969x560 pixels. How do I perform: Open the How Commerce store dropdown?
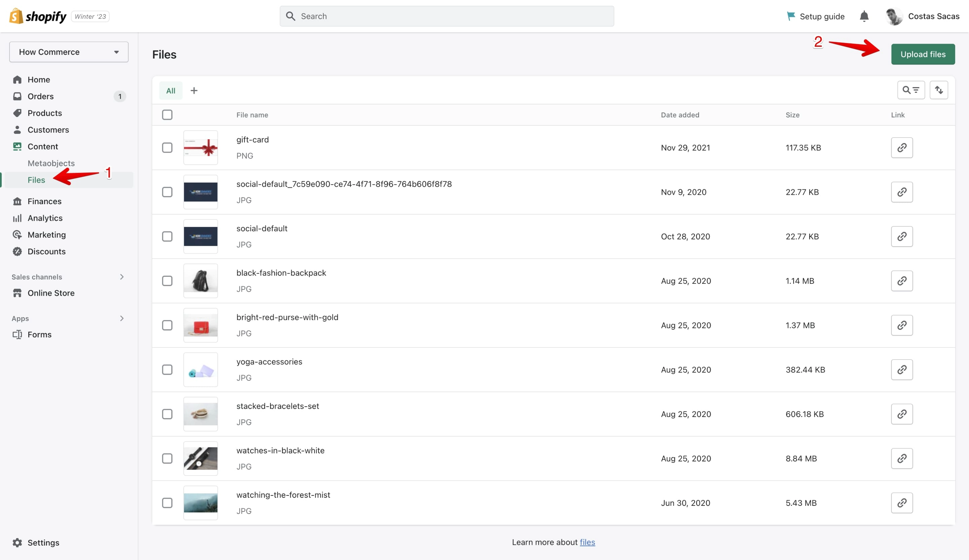[x=69, y=52]
